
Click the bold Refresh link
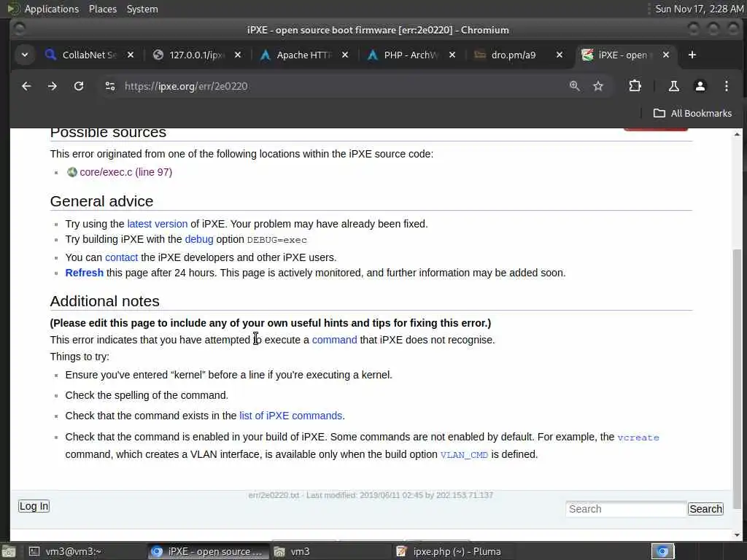pyautogui.click(x=85, y=273)
